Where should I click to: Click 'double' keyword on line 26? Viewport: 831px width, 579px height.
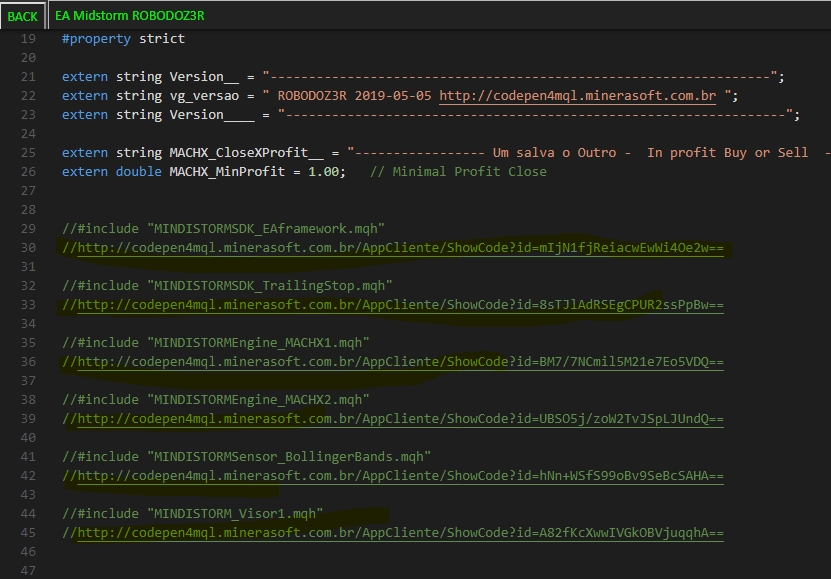[x=139, y=172]
